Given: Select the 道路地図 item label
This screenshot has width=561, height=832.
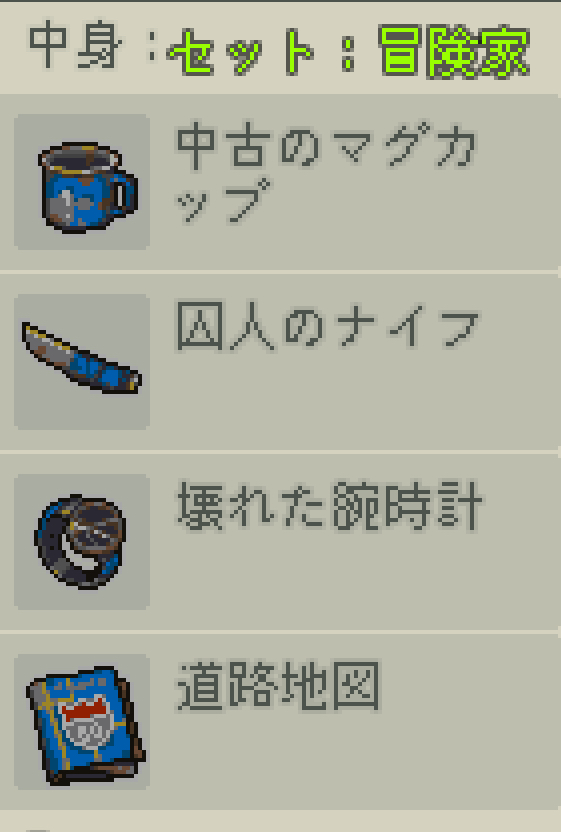Looking at the screenshot, I should click(278, 686).
